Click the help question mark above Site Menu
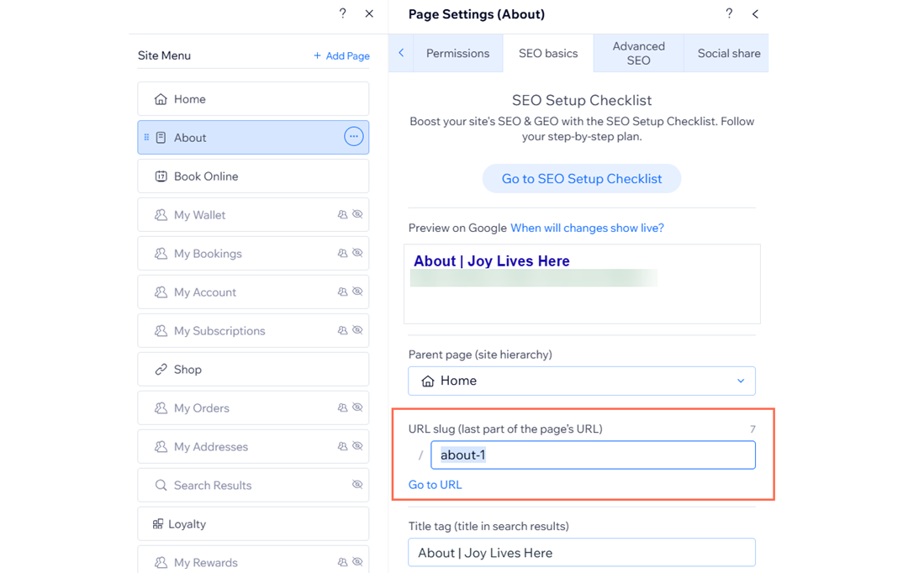This screenshot has width=924, height=573. click(x=342, y=13)
